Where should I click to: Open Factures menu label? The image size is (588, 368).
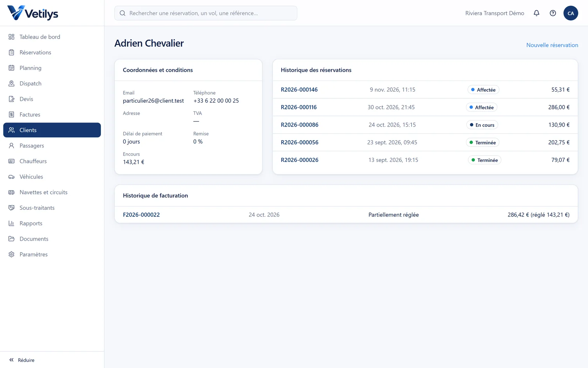tap(30, 114)
